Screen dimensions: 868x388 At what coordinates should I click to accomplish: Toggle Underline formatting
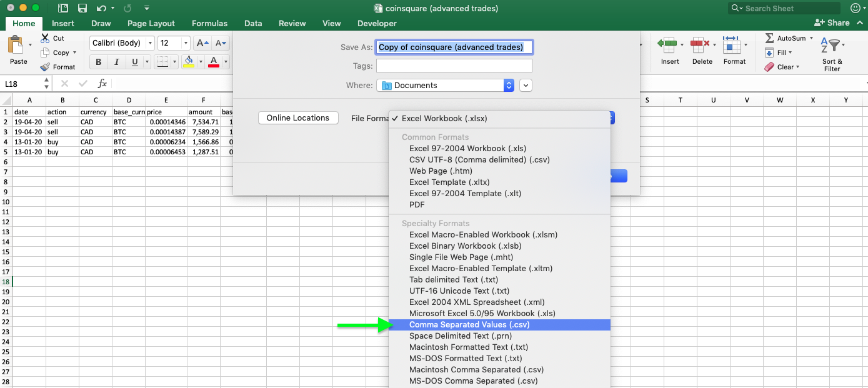(x=134, y=62)
